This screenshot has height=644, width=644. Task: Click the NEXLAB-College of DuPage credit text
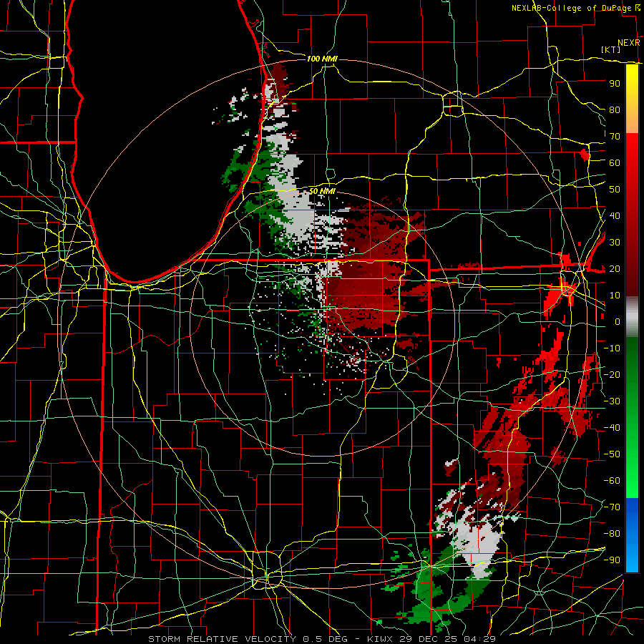pos(571,8)
